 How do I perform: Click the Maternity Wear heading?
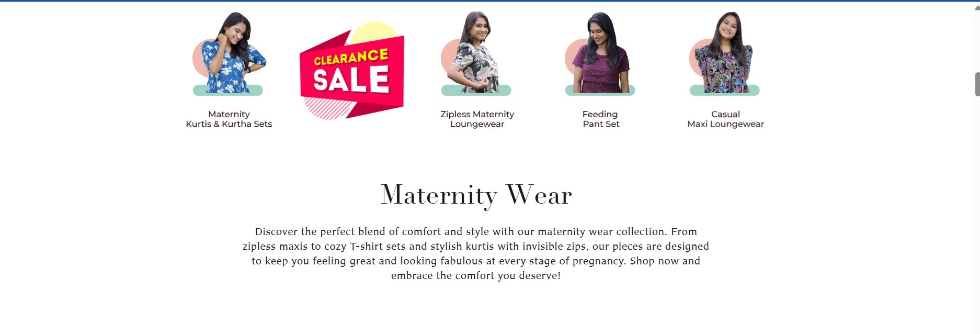point(476,195)
